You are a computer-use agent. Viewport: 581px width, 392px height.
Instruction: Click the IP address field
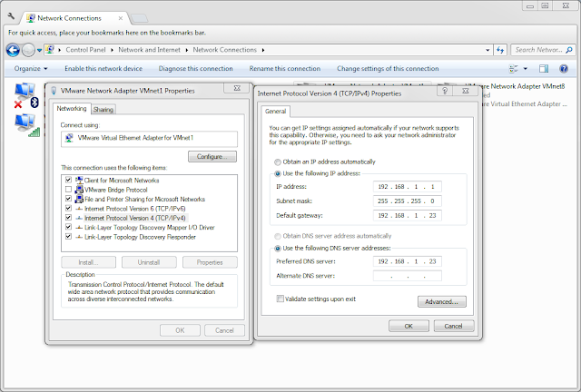[x=408, y=187]
